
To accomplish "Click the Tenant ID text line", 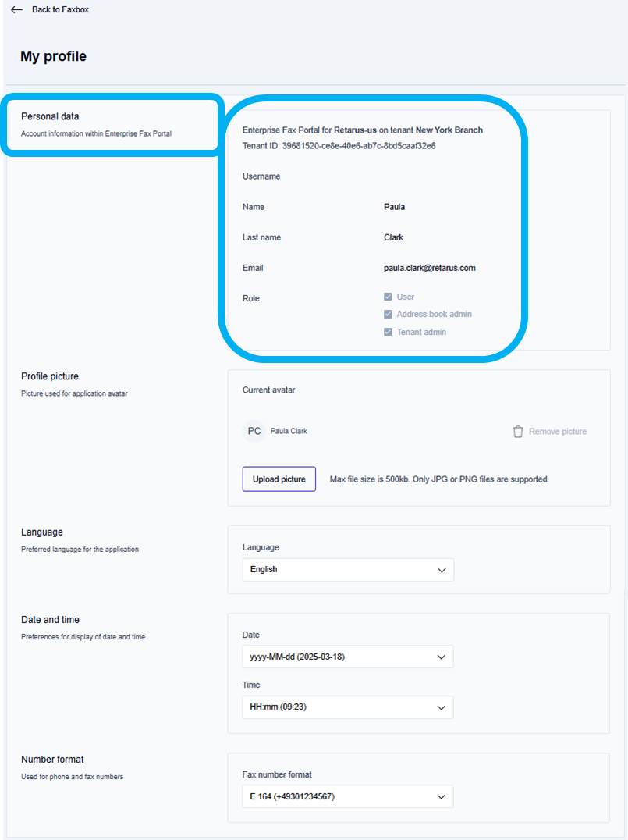I will [x=339, y=145].
